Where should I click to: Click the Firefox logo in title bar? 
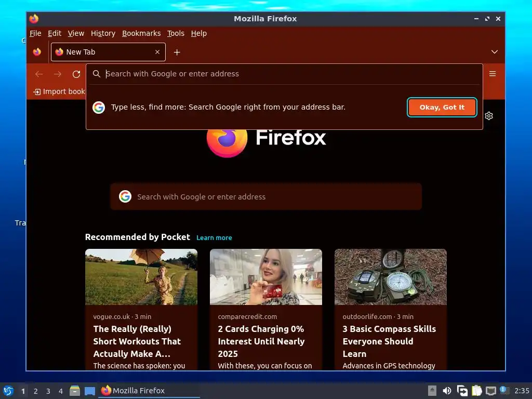tap(34, 19)
